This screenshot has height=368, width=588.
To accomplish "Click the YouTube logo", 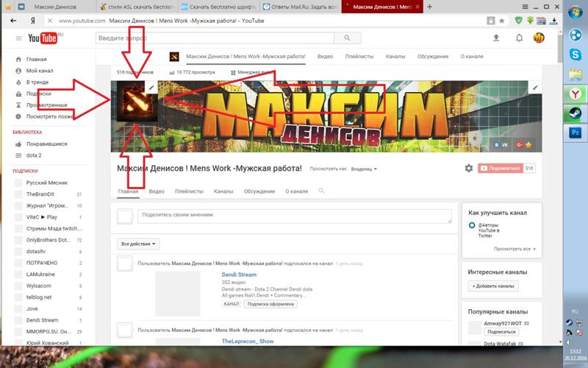I will click(43, 38).
